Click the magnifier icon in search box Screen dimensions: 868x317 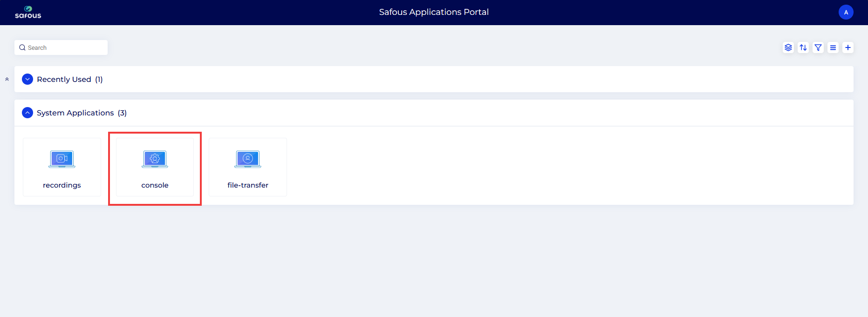click(x=22, y=47)
